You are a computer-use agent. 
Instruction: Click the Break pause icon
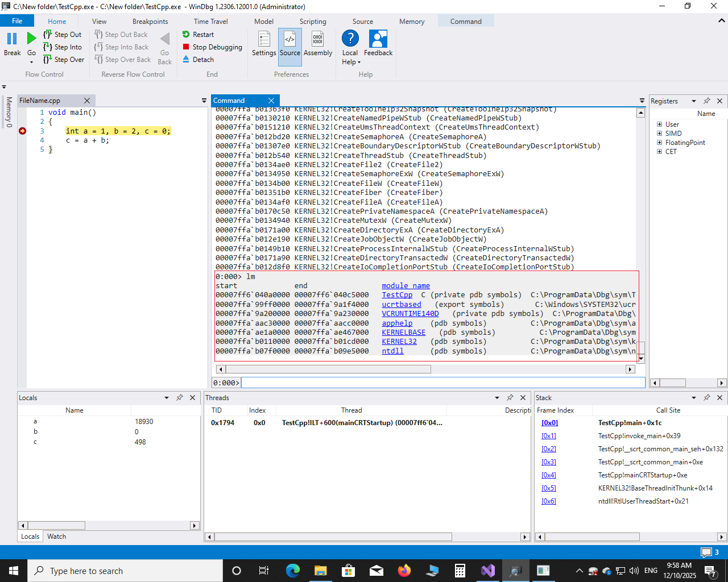(12, 39)
